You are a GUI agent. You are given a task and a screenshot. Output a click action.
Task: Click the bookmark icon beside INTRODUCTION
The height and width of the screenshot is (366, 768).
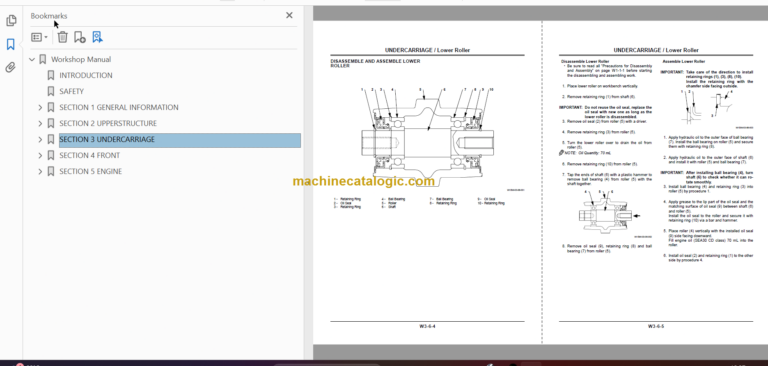click(50, 75)
